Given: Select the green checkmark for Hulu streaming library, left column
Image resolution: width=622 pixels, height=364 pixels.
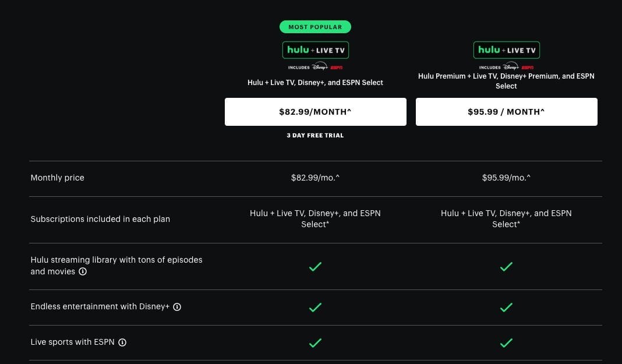Looking at the screenshot, I should coord(315,266).
